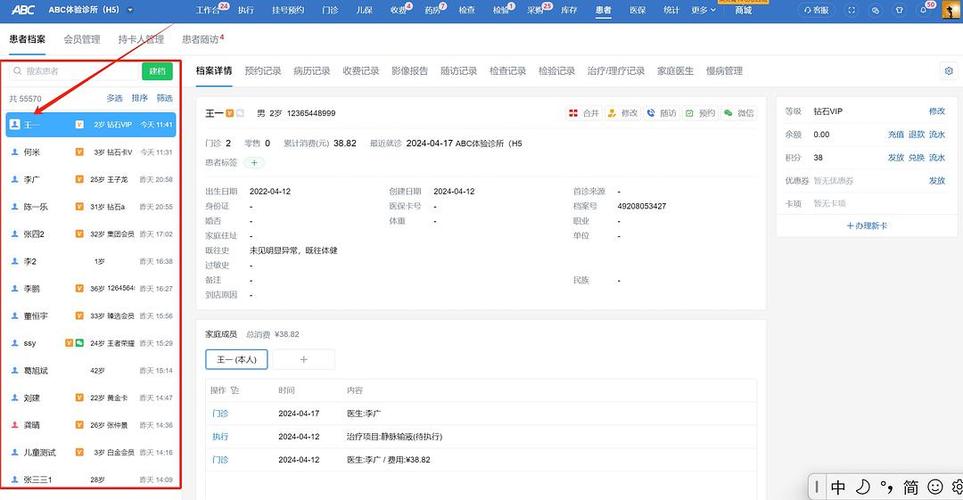963x500 pixels.
Task: Click 修改 link beside 钻石VIP level
Action: coord(937,111)
